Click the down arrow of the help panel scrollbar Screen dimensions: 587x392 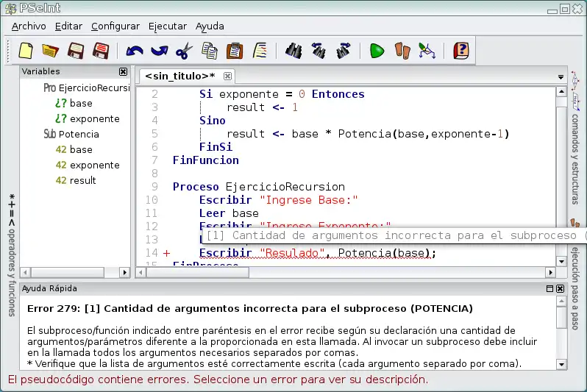click(562, 364)
